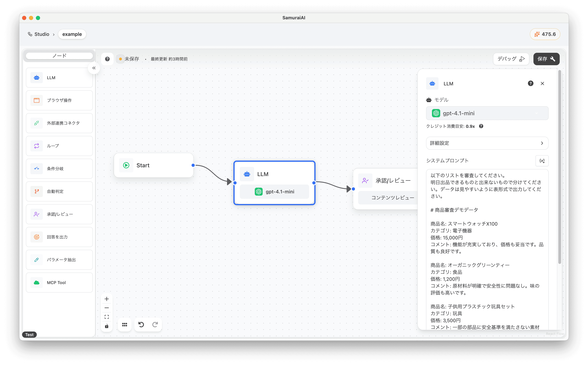
Task: Expand the 詳細設定 section
Action: [487, 143]
